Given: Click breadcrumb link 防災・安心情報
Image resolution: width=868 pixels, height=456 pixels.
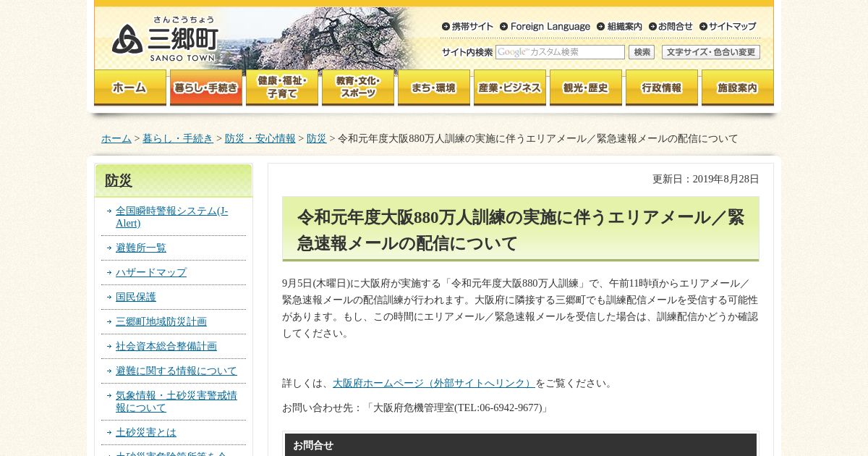Looking at the screenshot, I should [260, 138].
